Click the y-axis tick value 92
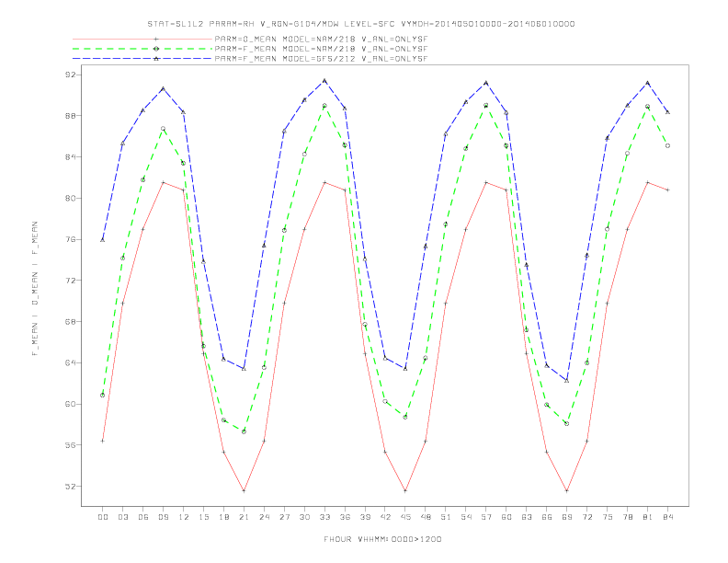 71,75
